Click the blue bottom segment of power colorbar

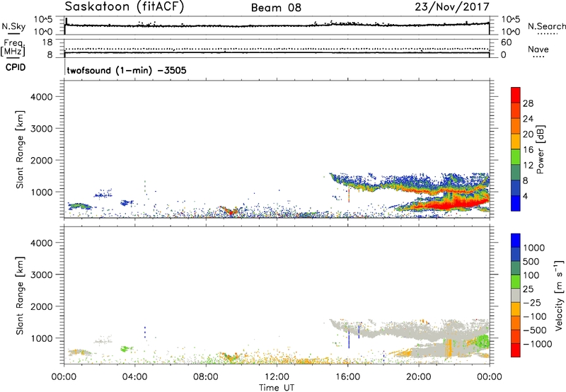click(x=516, y=203)
